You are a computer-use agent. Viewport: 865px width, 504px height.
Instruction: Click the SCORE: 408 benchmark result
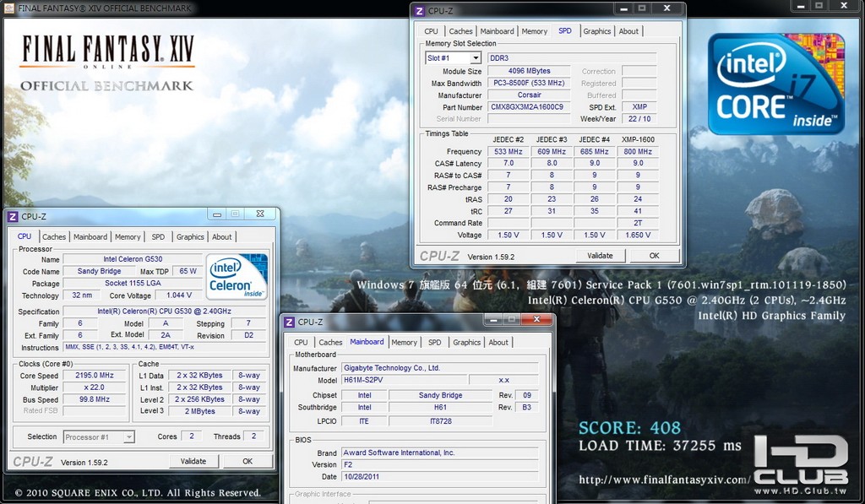[629, 428]
